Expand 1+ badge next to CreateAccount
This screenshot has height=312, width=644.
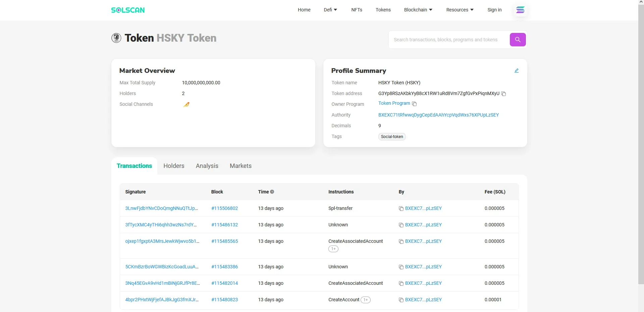[366, 300]
